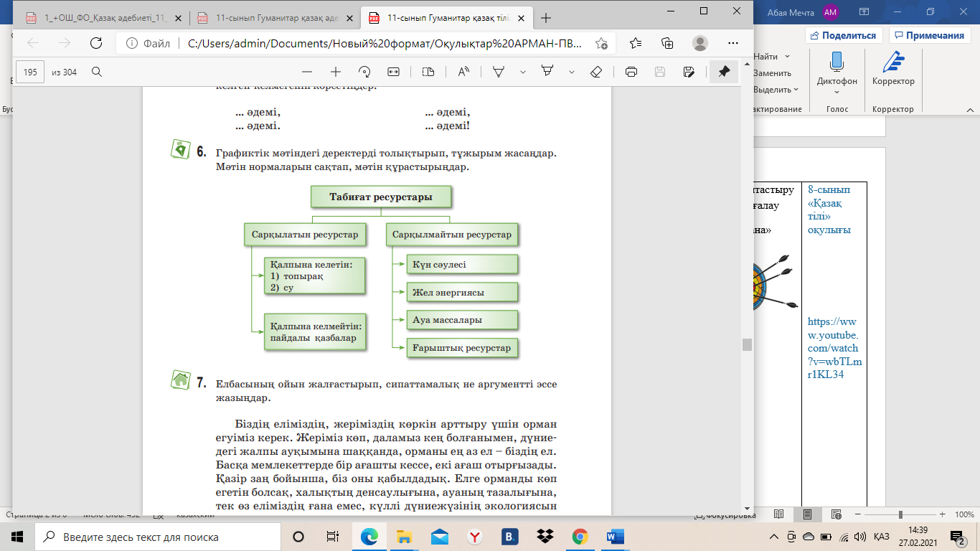Screen dimensions: 980x551
Task: Launch Корректор editor in Word
Action: pyautogui.click(x=893, y=67)
